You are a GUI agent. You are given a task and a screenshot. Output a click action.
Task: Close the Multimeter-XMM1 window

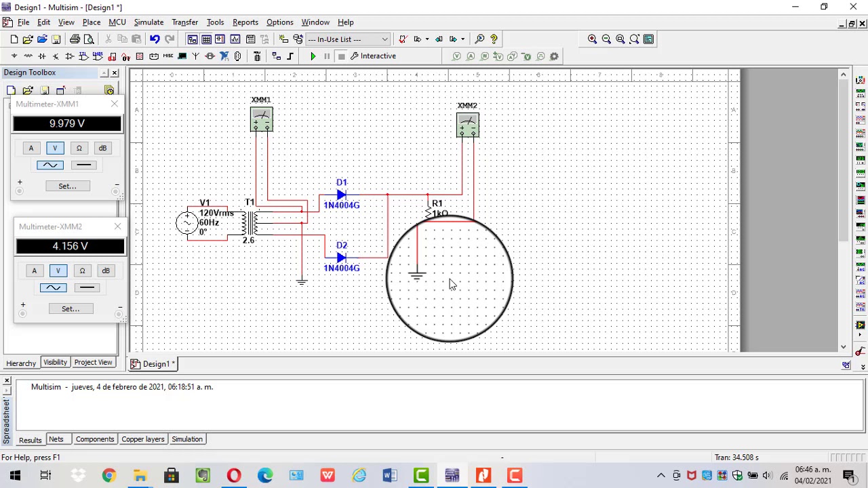pos(114,104)
